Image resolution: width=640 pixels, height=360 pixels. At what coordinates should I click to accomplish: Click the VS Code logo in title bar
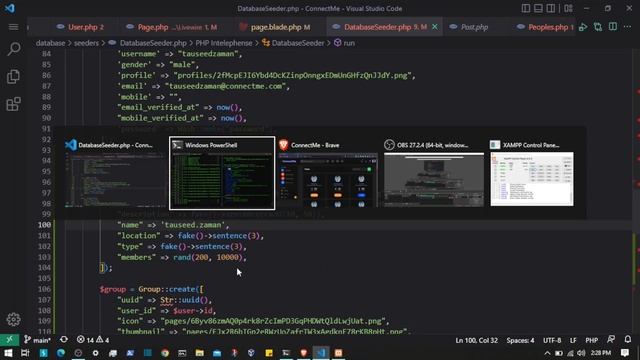pyautogui.click(x=9, y=8)
